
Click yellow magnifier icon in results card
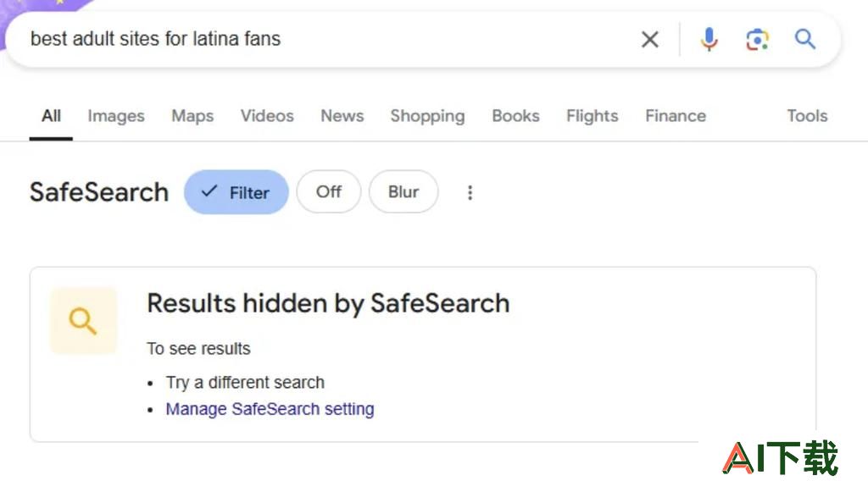(x=83, y=321)
